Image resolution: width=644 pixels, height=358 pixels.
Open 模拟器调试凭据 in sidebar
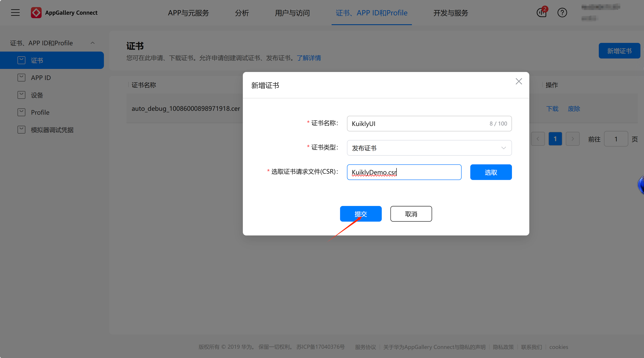point(52,130)
